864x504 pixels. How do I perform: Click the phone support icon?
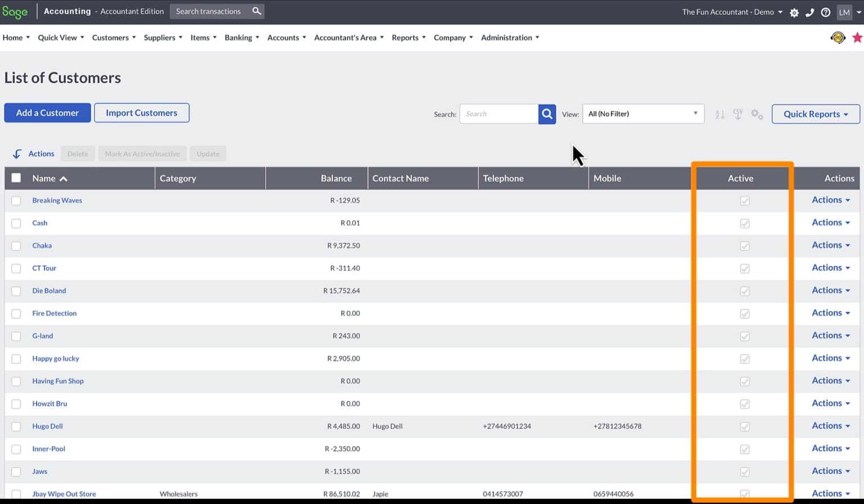809,12
